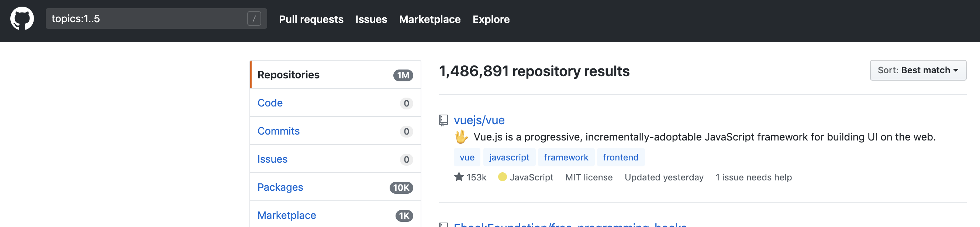Viewport: 980px width, 227px height.
Task: Open Explore in the header navigation
Action: tap(491, 20)
